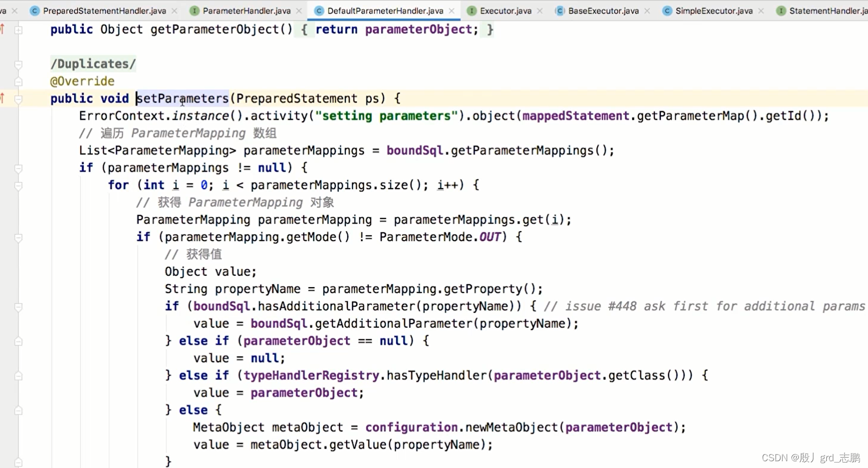This screenshot has height=468, width=868.
Task: Click the interface icon on ParameterHandler.java tab
Action: pyautogui.click(x=194, y=10)
